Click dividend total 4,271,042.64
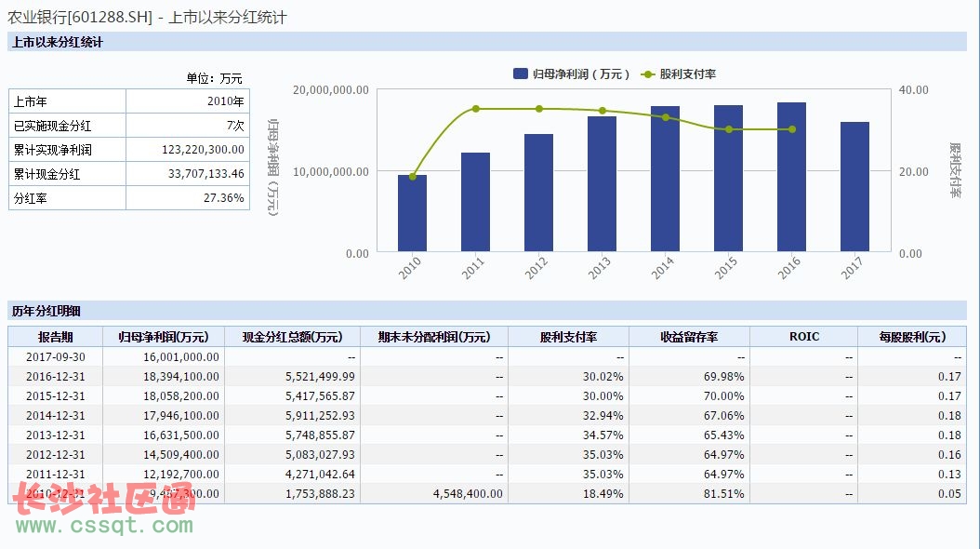 (x=320, y=474)
